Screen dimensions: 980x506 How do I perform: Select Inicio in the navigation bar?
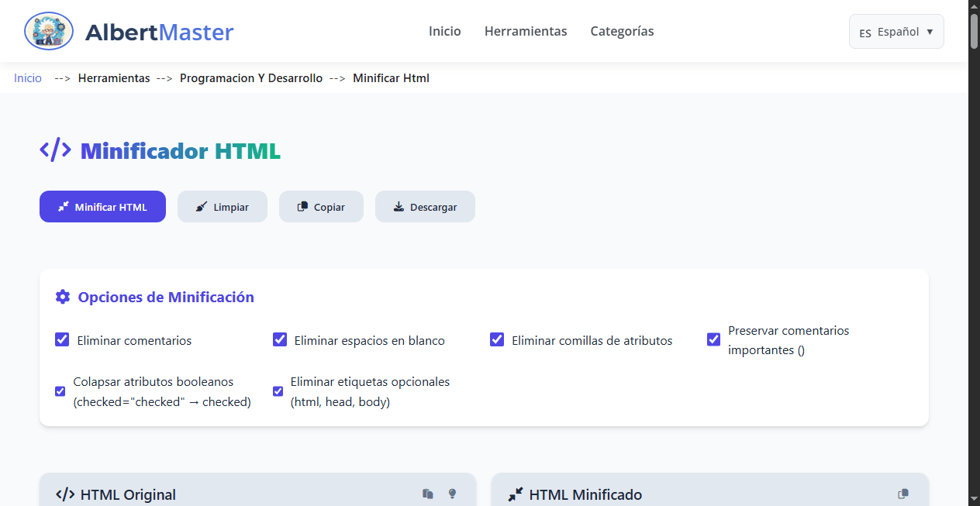[444, 31]
